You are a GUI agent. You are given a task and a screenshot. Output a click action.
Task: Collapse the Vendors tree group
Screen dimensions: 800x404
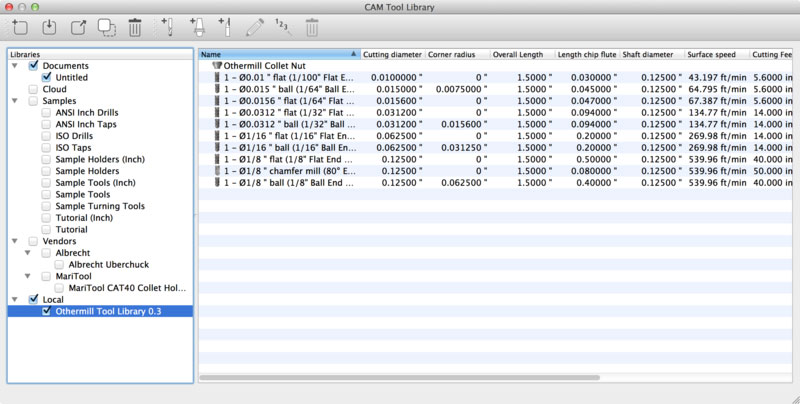(15, 241)
